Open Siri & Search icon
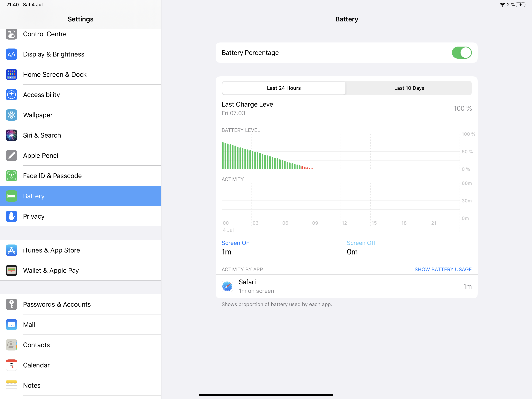The width and height of the screenshot is (532, 399). tap(11, 135)
